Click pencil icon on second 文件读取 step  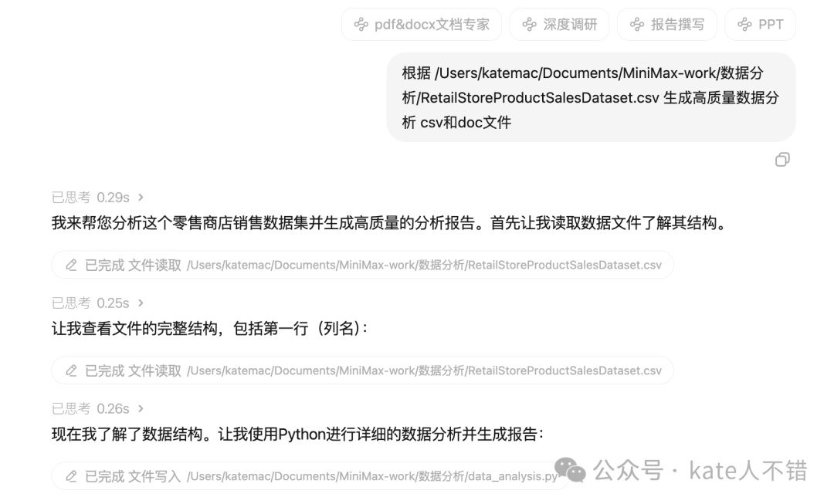coord(71,370)
